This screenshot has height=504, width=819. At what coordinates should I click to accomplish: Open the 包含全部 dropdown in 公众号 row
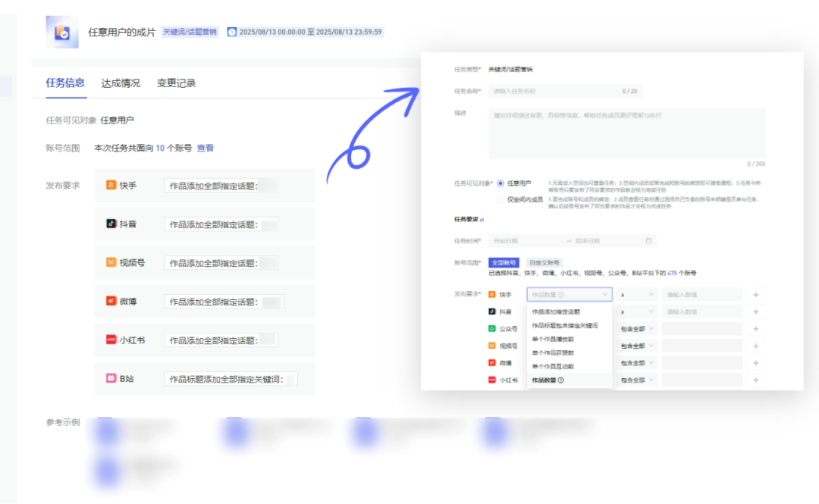(x=636, y=329)
